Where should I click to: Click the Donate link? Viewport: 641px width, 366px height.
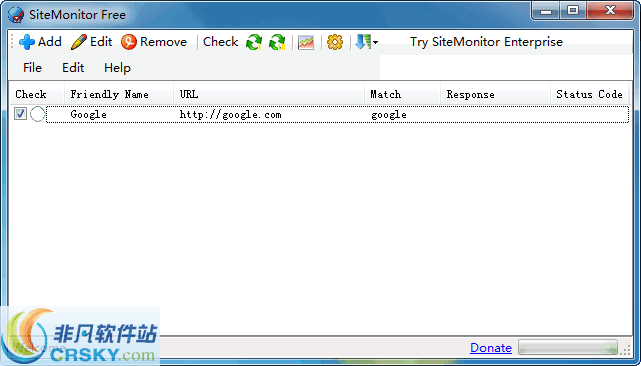[491, 348]
